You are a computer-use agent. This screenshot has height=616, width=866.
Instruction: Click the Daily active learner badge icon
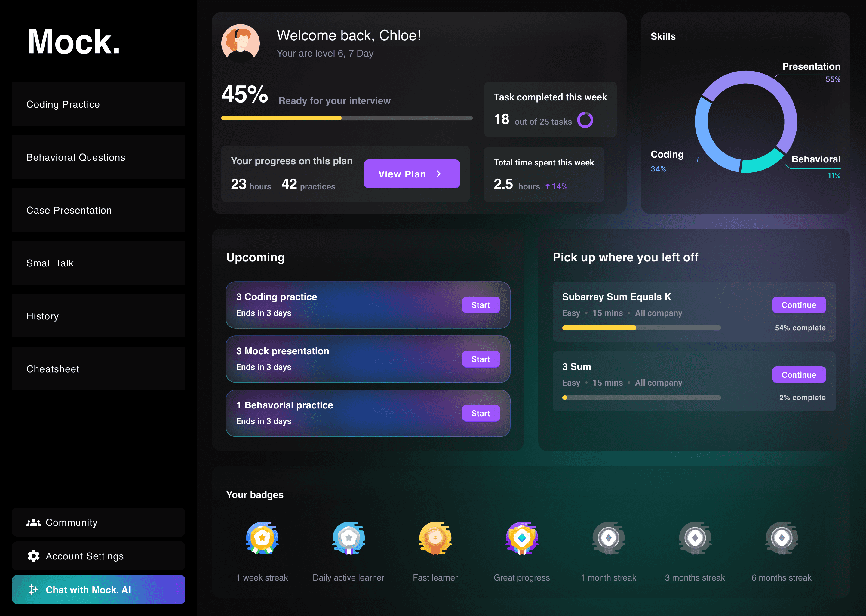tap(349, 538)
